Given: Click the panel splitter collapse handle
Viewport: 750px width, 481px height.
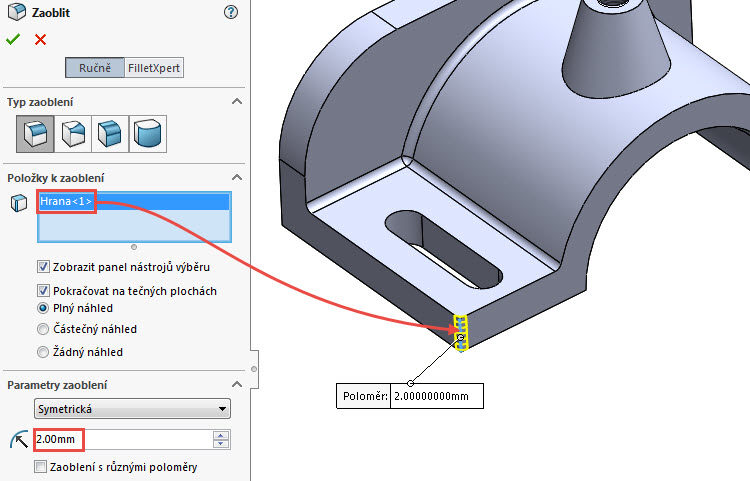Looking at the screenshot, I should 254,369.
